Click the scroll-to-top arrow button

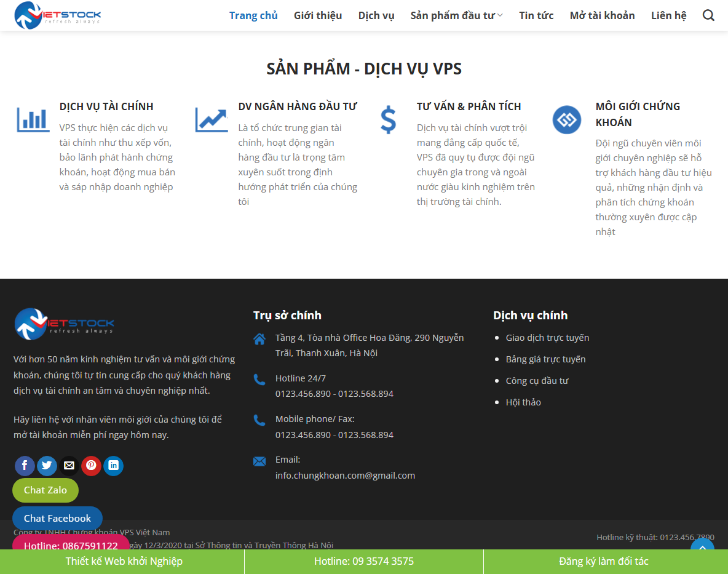[x=702, y=546]
